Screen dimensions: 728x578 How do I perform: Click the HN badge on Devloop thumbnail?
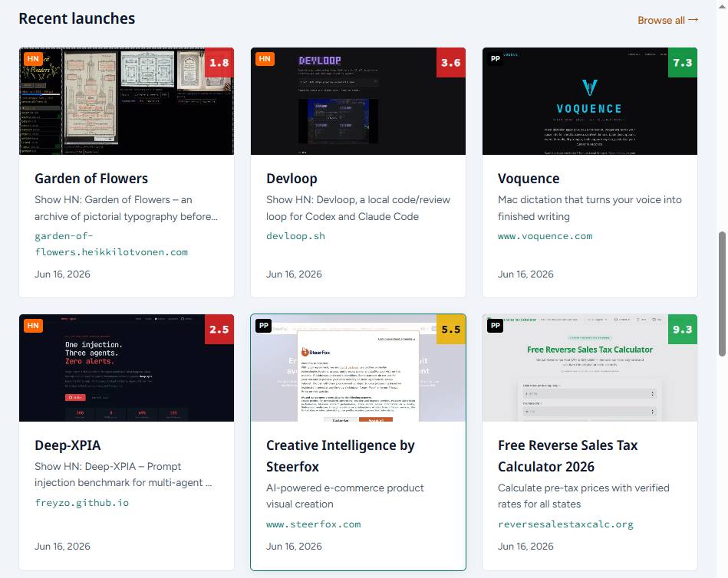265,59
